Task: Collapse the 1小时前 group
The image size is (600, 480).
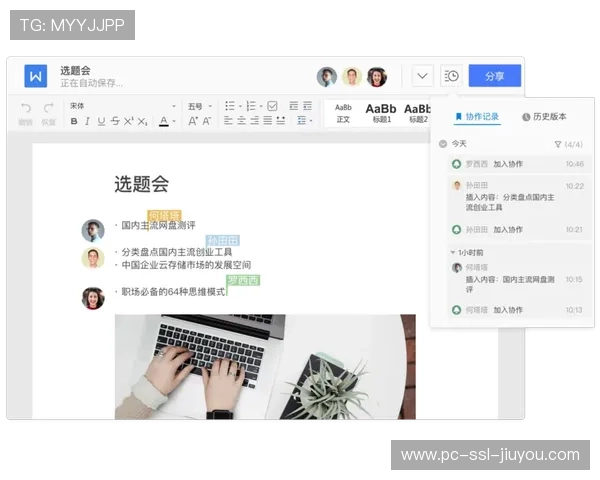Action: point(453,253)
